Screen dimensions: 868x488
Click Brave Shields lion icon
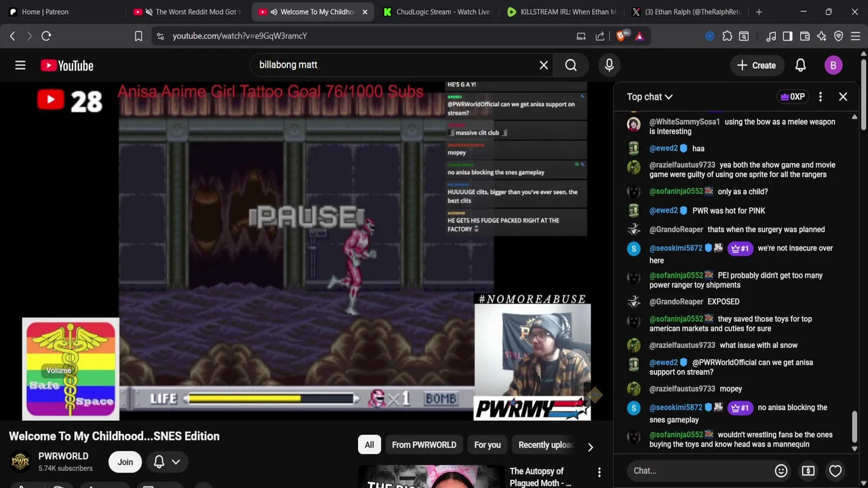pos(621,36)
